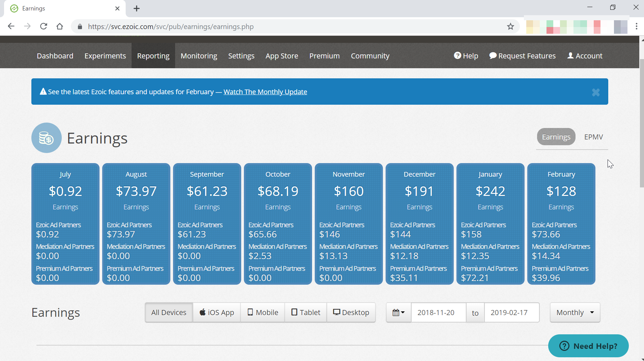Screen dimensions: 644x361
Task: Filter earnings by Tablet devices
Action: 306,312
